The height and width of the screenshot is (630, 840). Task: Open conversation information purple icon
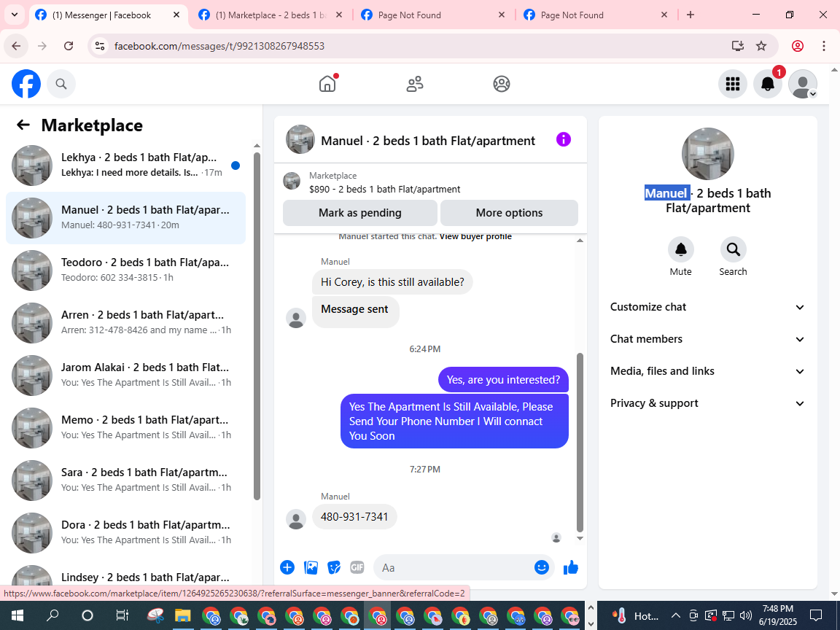pyautogui.click(x=564, y=140)
